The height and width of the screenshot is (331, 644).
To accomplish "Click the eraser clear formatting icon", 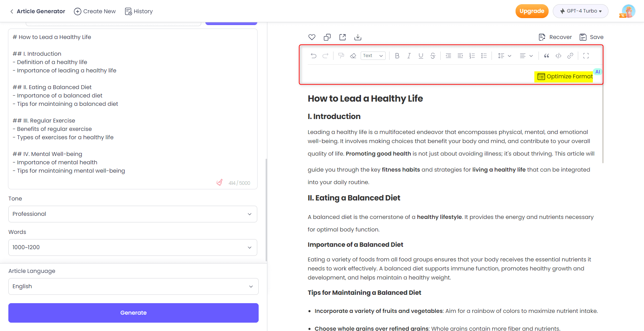I will pos(353,56).
